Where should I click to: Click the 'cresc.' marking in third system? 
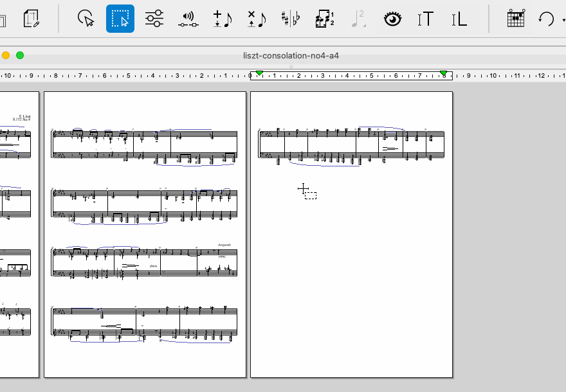222,257
